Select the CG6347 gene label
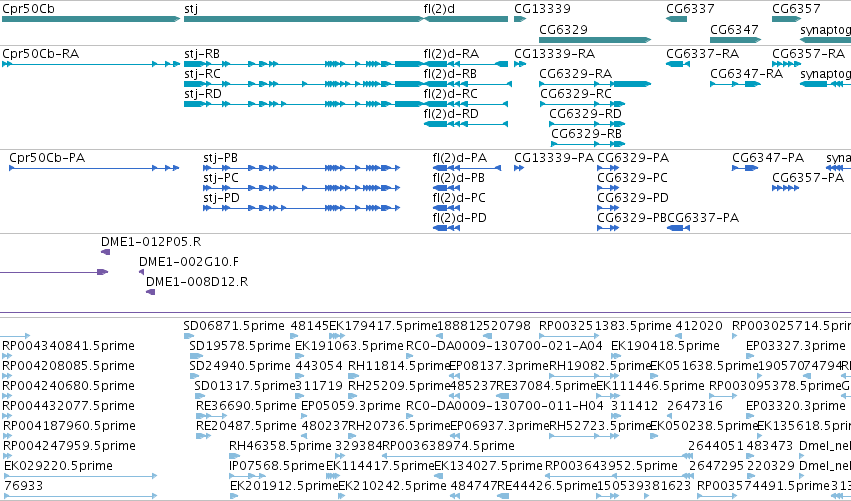 pyautogui.click(x=734, y=29)
